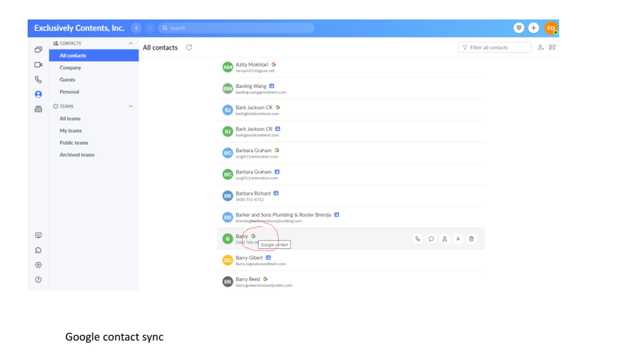Open the Phone sidebar icon
The width and height of the screenshot is (644, 362).
(x=38, y=80)
